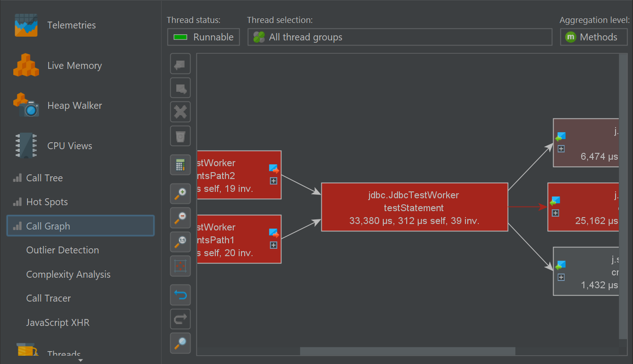Screen dimensions: 633x364
Task: Select the jdbc.JdbcTestWorker testStatement node
Action: 414,207
